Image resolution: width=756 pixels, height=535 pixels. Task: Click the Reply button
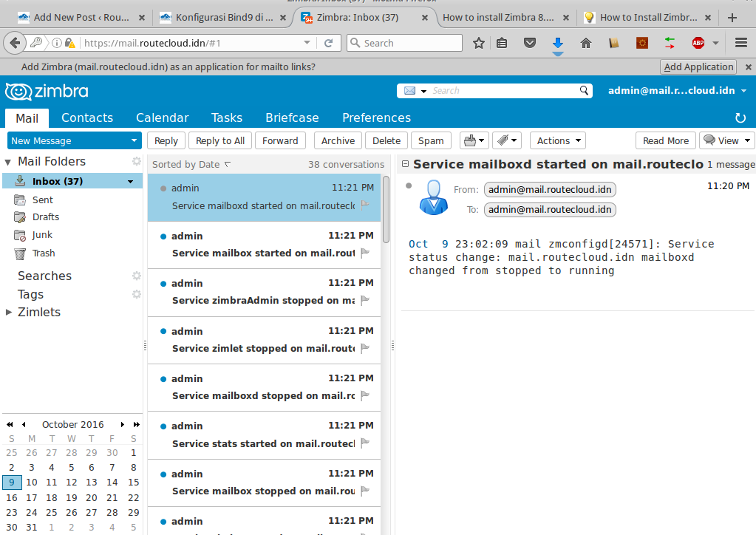166,140
